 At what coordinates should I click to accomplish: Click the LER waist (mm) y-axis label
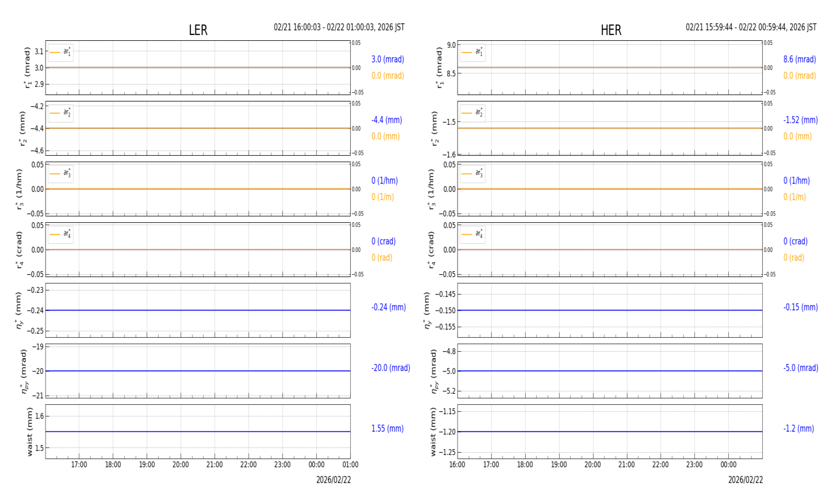[x=30, y=432]
